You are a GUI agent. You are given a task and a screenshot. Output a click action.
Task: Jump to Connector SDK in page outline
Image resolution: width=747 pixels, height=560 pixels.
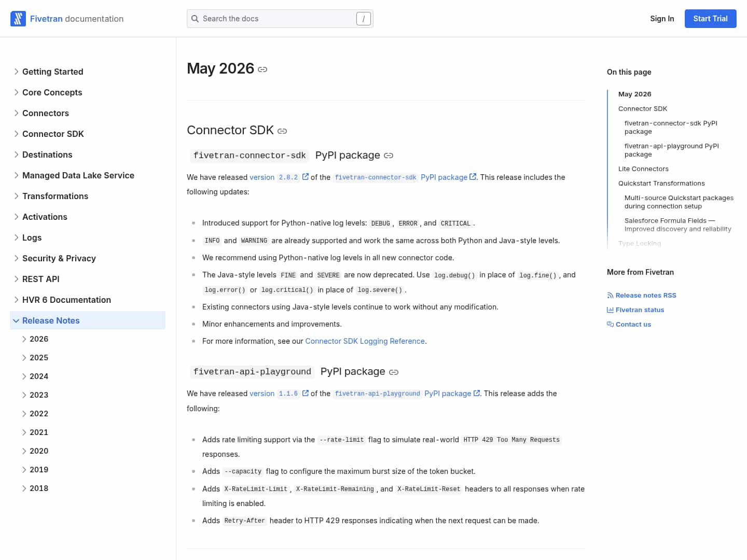[643, 109]
